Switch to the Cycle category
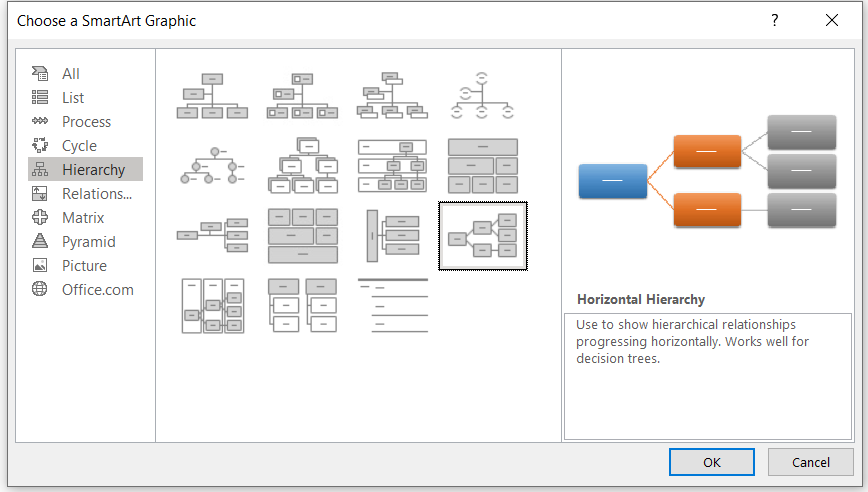This screenshot has height=492, width=868. (85, 146)
